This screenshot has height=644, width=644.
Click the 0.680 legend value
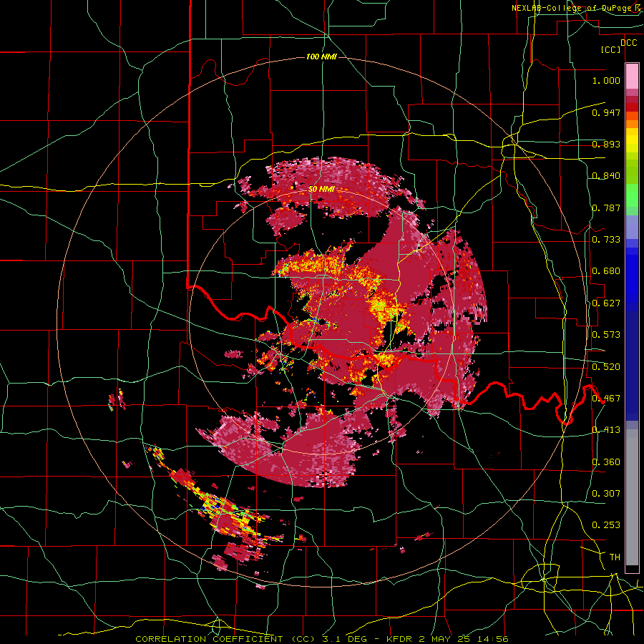[606, 271]
